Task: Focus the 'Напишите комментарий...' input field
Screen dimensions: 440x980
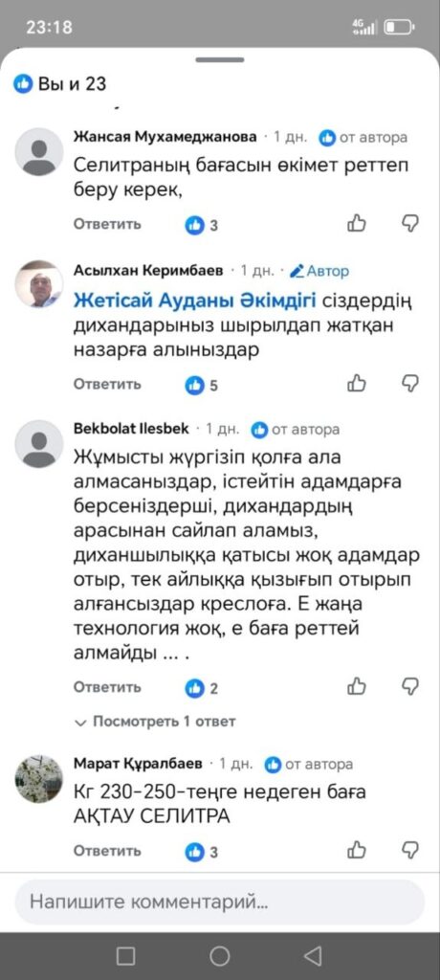Action: click(x=220, y=902)
